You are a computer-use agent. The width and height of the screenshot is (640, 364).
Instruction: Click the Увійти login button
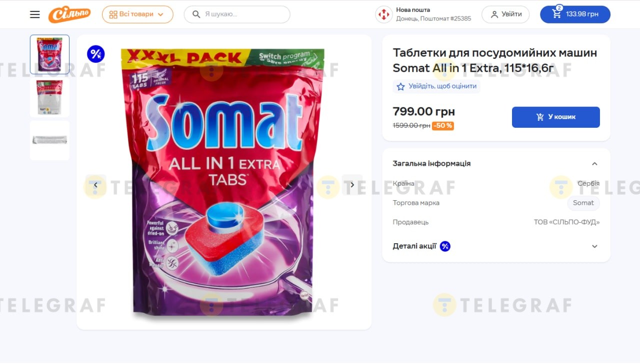click(x=505, y=14)
